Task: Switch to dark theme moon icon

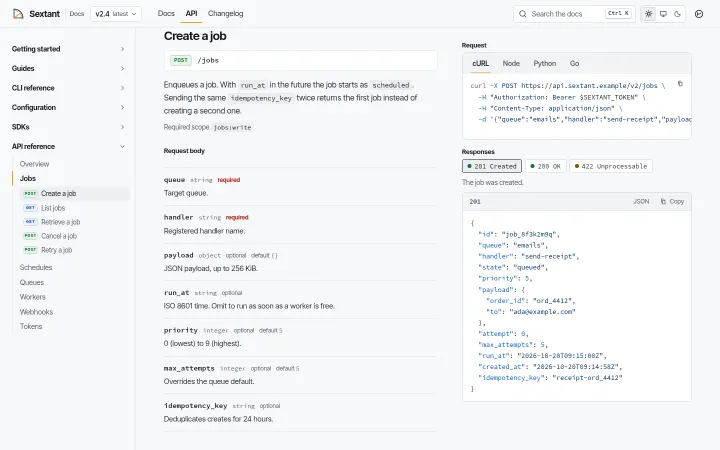Action: click(677, 14)
